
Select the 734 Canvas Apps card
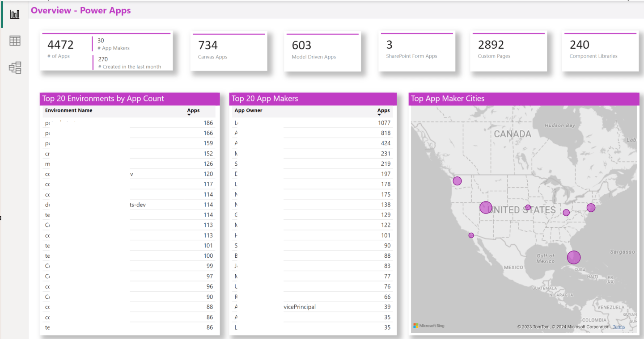(229, 52)
